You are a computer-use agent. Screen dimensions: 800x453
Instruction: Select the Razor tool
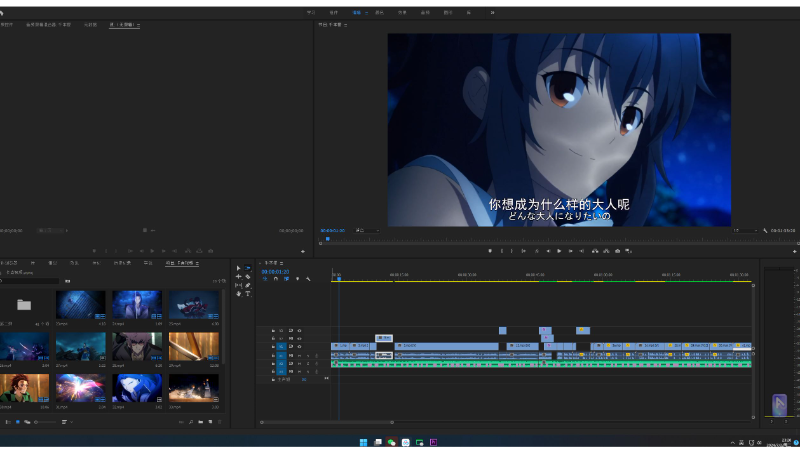coord(247,276)
